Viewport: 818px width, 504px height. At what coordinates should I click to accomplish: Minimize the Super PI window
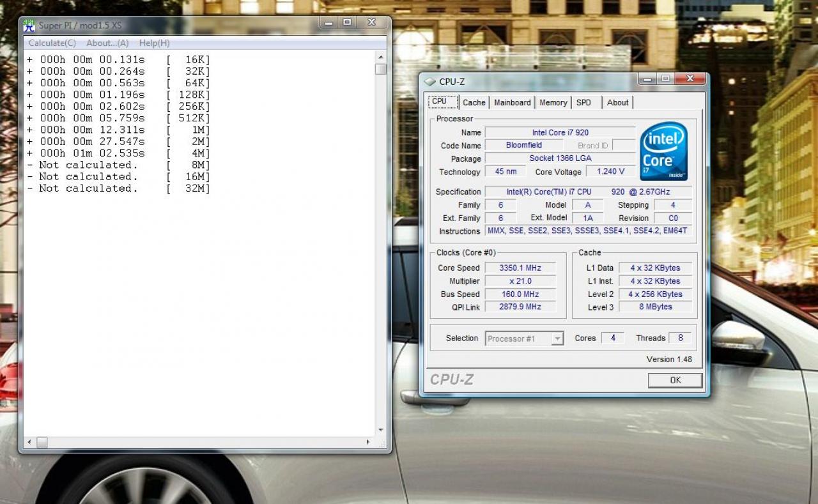click(x=330, y=22)
